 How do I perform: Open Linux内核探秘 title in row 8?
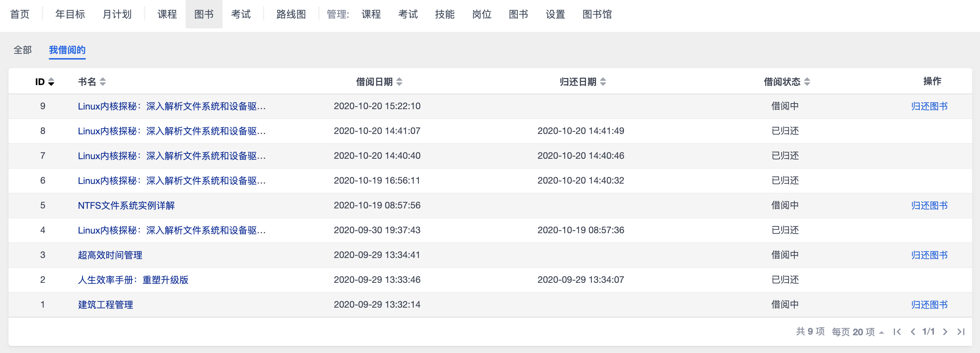[x=172, y=131]
